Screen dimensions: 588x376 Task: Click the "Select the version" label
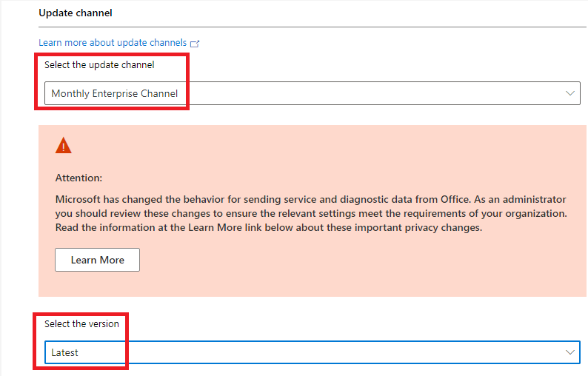(x=81, y=323)
